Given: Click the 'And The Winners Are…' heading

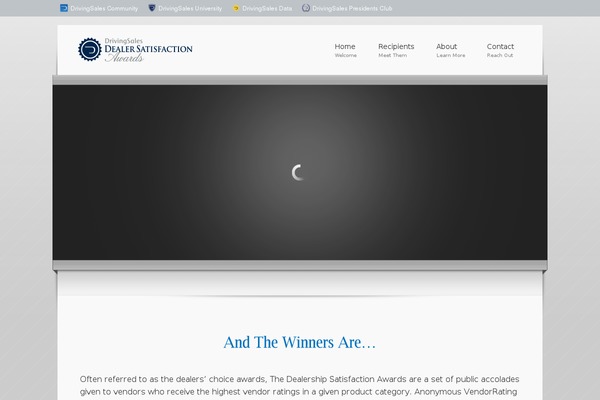Looking at the screenshot, I should point(300,342).
